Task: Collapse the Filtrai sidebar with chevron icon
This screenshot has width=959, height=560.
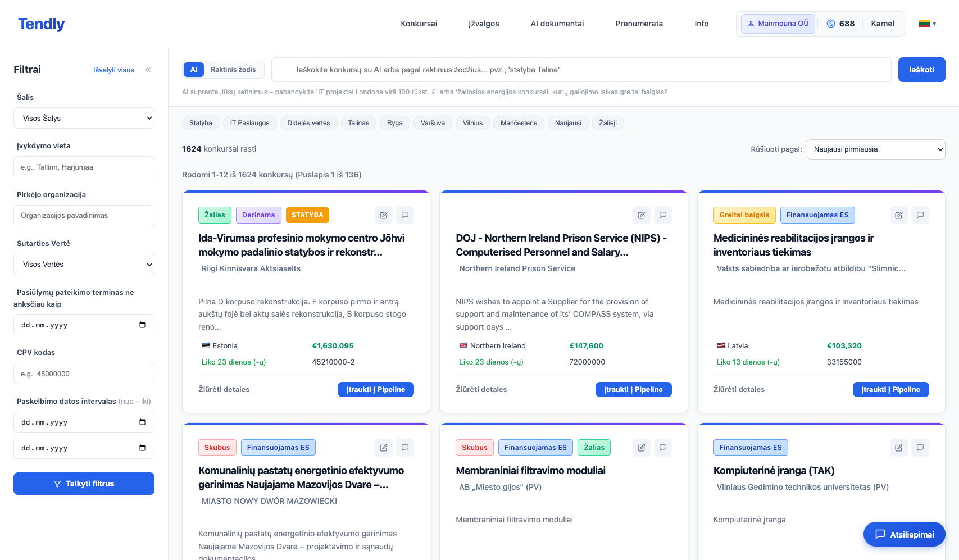Action: [148, 70]
